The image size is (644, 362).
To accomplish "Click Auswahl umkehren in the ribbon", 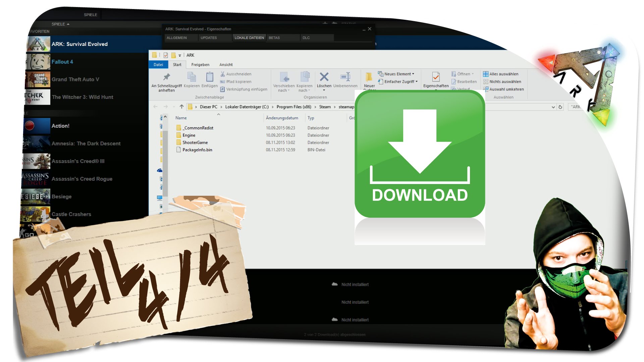I will tap(503, 89).
